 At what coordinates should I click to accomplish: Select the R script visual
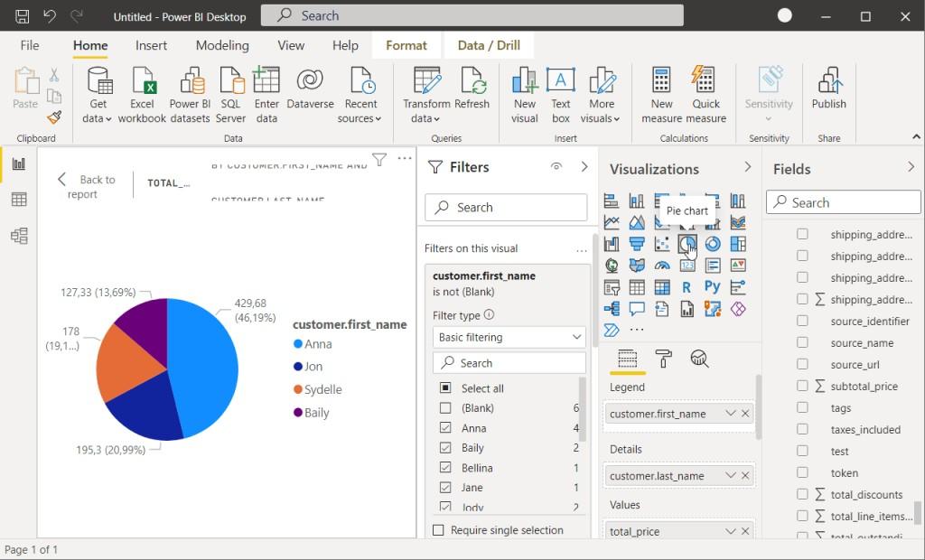pyautogui.click(x=687, y=287)
